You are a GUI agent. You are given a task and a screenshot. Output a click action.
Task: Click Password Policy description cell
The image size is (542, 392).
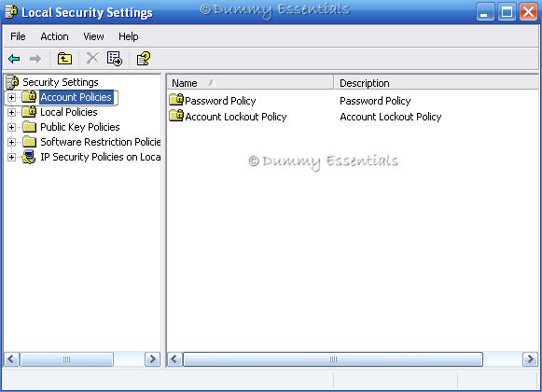[x=375, y=101]
